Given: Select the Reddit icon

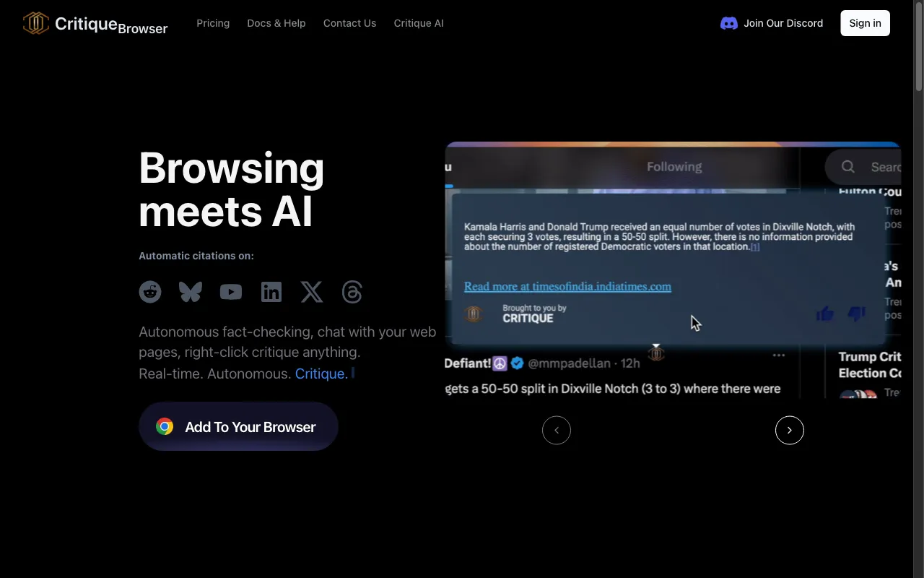Looking at the screenshot, I should pos(150,292).
